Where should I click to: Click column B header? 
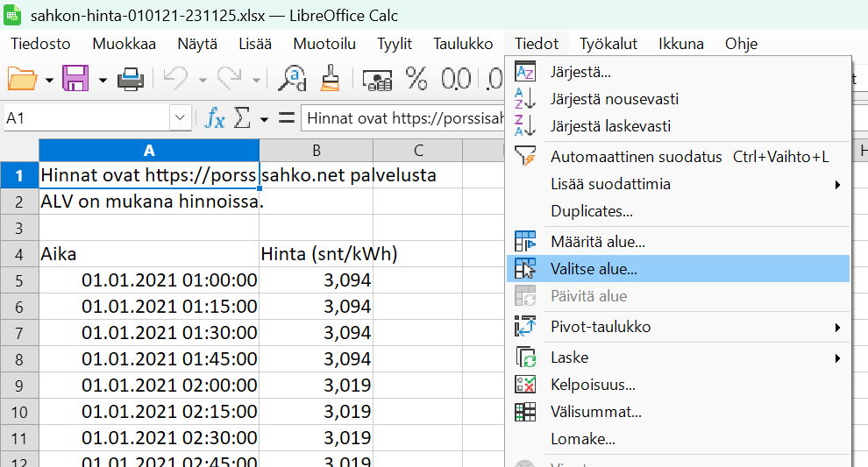click(316, 150)
